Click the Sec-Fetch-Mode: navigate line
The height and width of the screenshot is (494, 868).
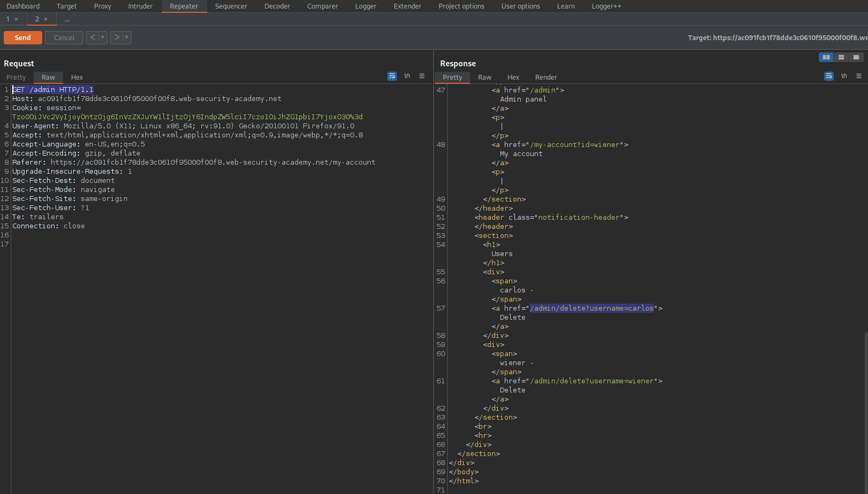tap(64, 190)
